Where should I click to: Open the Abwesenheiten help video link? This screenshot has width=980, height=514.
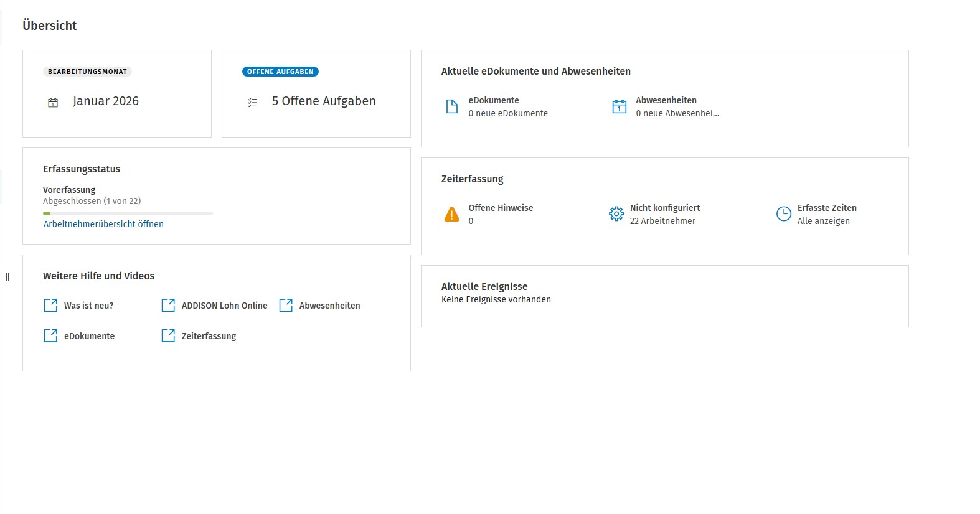(x=330, y=306)
